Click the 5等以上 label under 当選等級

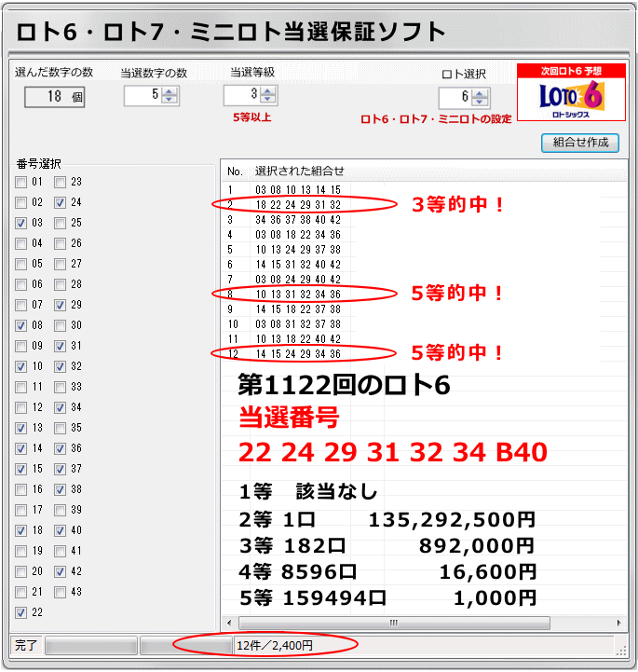[x=251, y=117]
